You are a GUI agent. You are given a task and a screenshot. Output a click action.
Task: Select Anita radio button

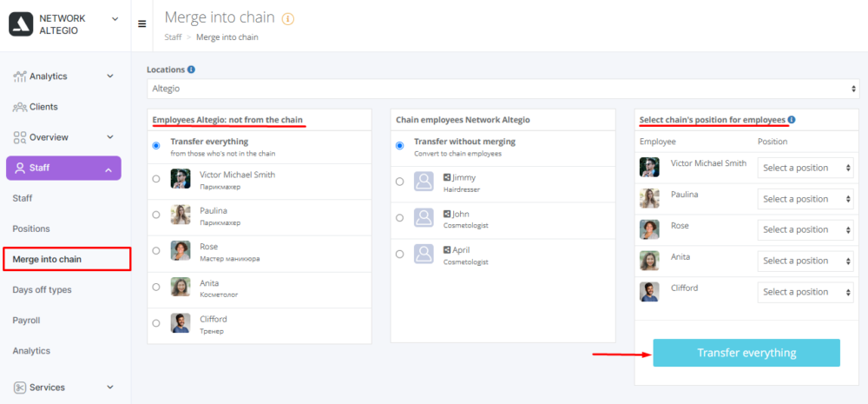click(x=156, y=287)
